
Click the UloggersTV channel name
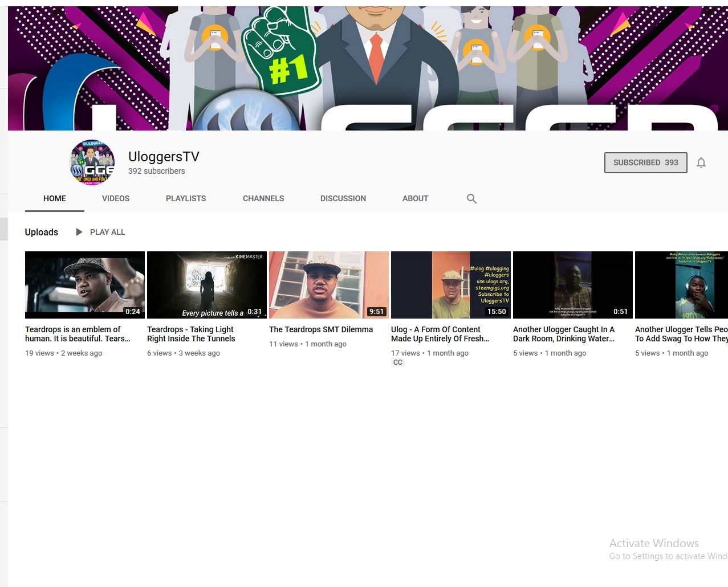point(164,157)
